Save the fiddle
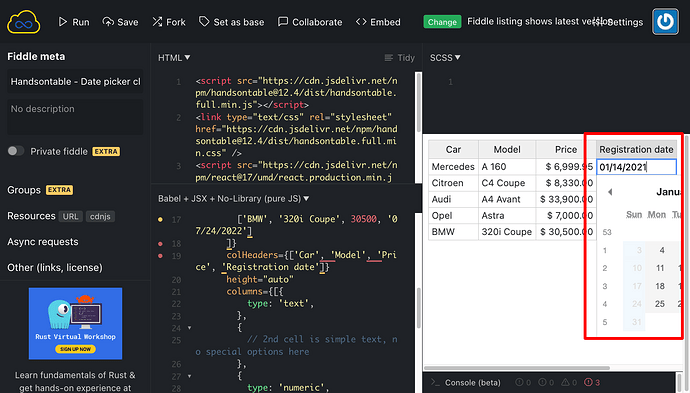 tap(120, 22)
